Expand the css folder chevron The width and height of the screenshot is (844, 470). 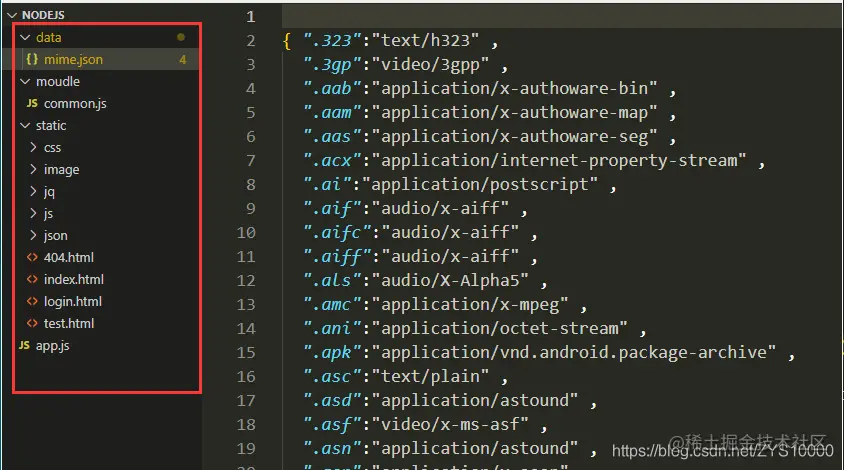(x=33, y=147)
